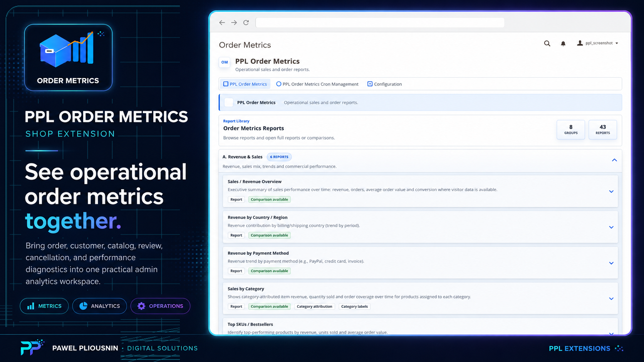Click the Revenue by Payment Method title
The height and width of the screenshot is (362, 644).
pyautogui.click(x=258, y=253)
